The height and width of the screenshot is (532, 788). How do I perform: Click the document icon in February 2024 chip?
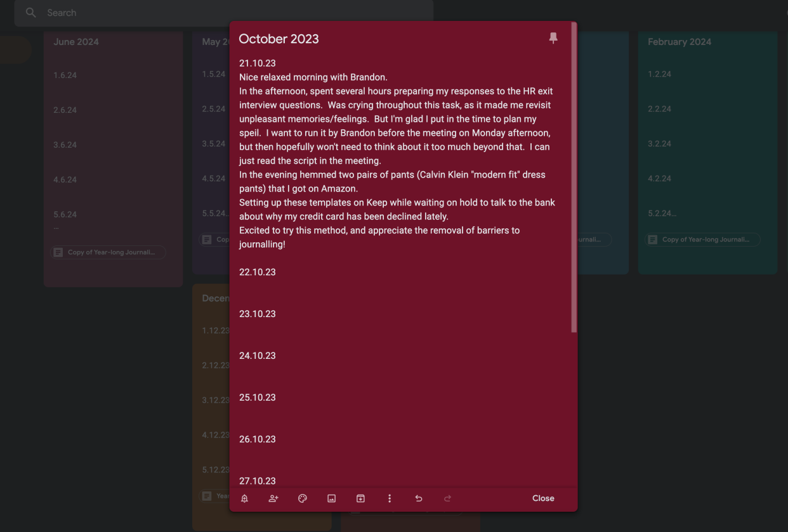[x=653, y=240]
